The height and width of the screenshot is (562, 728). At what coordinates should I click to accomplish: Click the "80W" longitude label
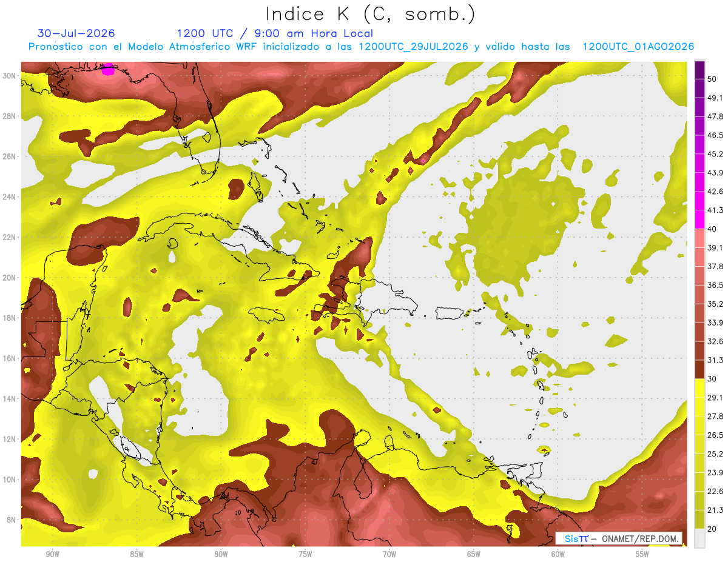coord(221,554)
